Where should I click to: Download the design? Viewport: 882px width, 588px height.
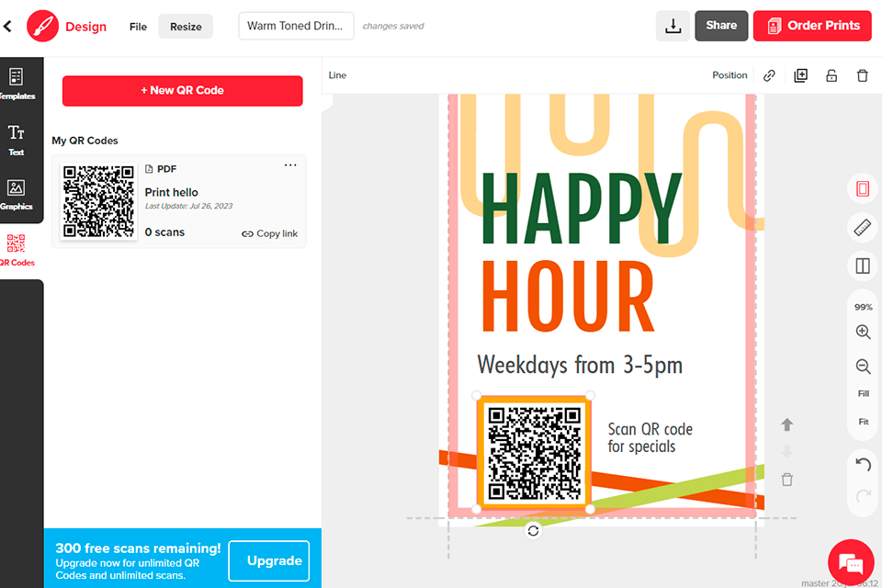(x=673, y=26)
